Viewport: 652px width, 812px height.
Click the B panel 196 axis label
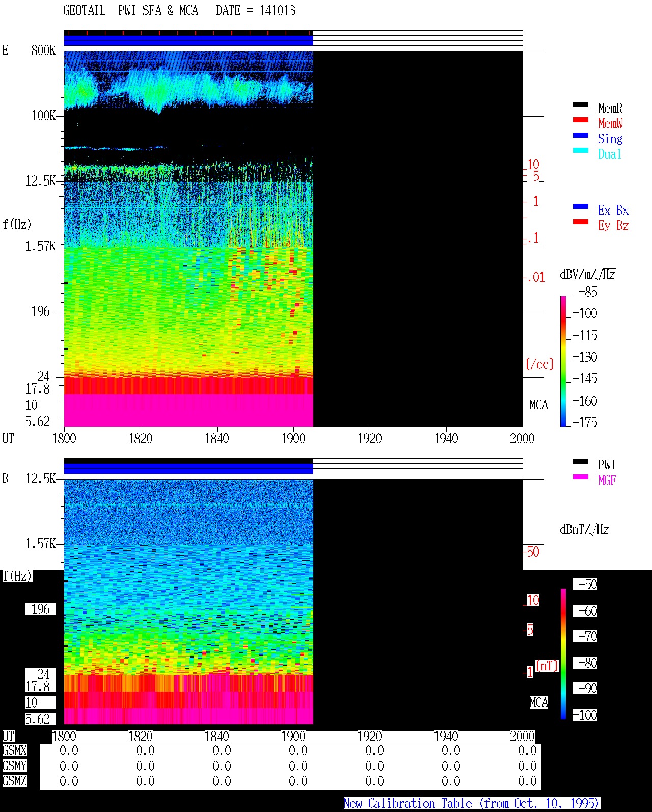[x=41, y=609]
